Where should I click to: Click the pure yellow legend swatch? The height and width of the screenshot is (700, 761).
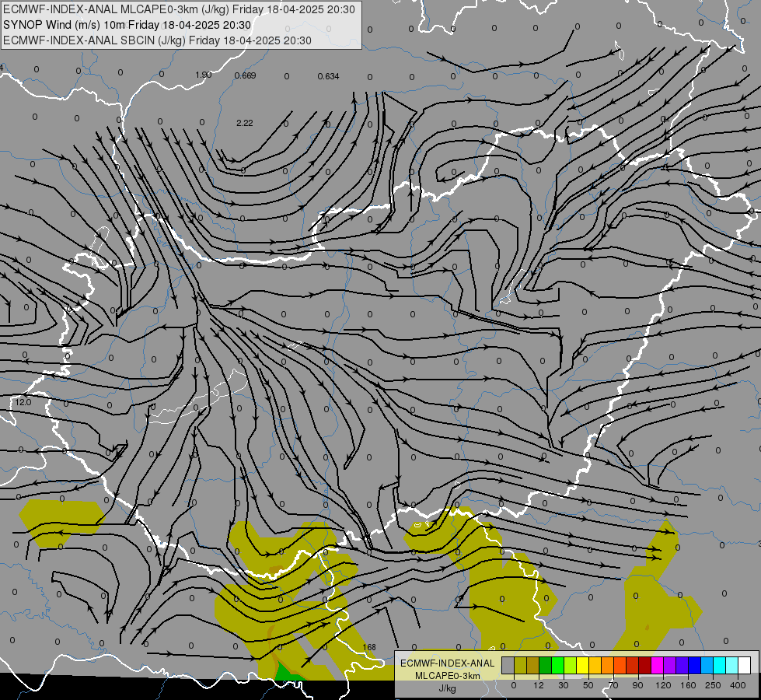[582, 665]
